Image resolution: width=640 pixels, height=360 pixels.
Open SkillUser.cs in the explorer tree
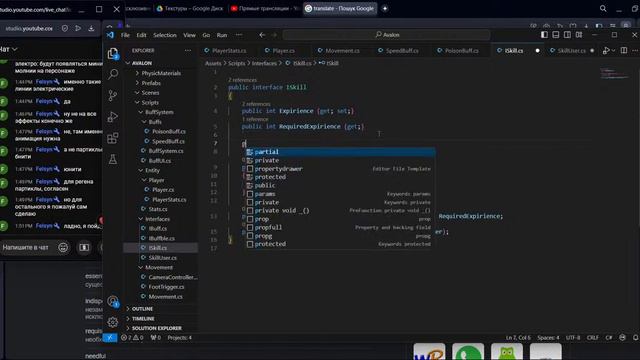pyautogui.click(x=162, y=258)
